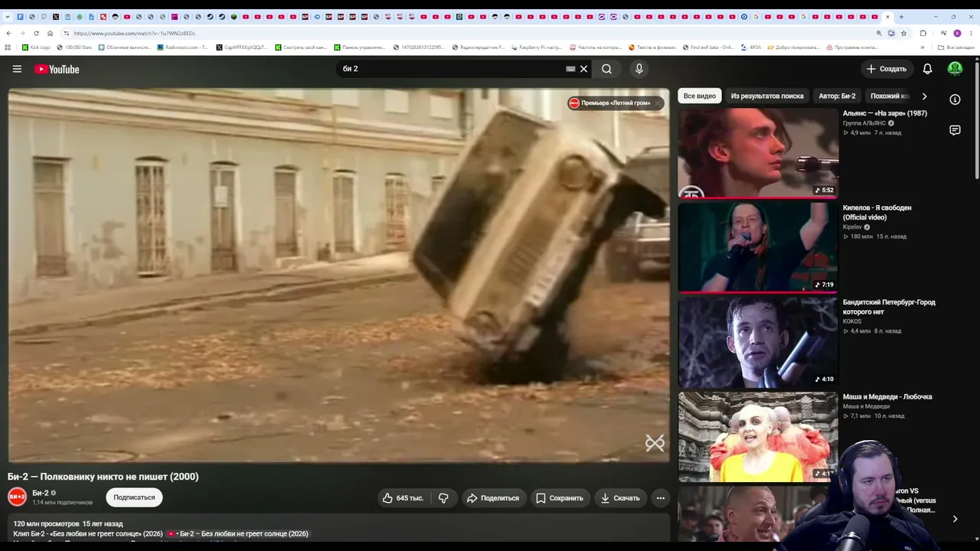Screen dimensions: 980x551
Task: Open the Kick Logo bookmark
Action: 36,47
